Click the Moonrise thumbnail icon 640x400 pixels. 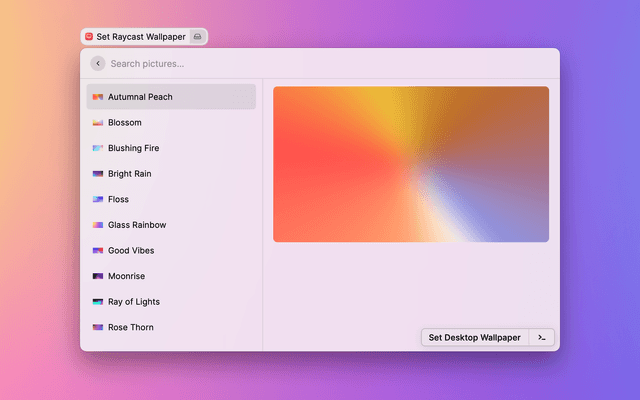(98, 276)
